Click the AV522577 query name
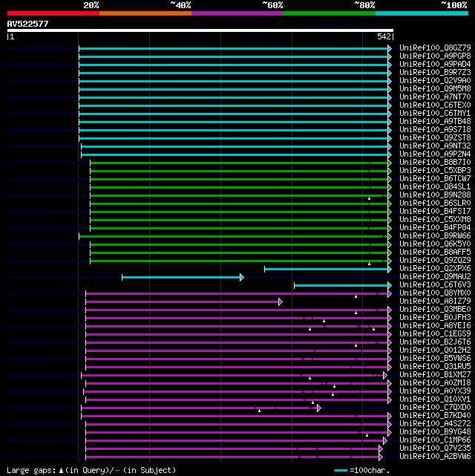The height and width of the screenshot is (476, 475). coord(27,24)
